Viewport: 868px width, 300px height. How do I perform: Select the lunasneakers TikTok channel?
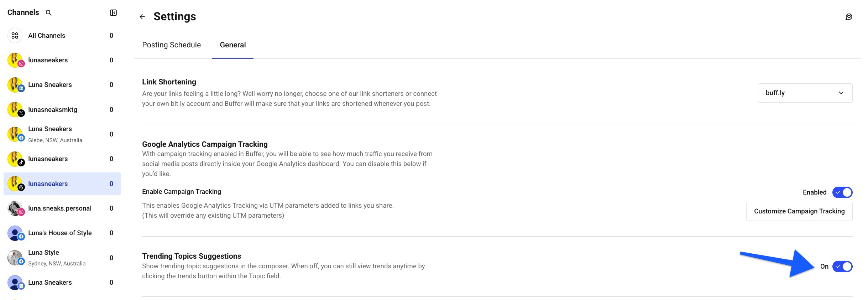point(48,159)
